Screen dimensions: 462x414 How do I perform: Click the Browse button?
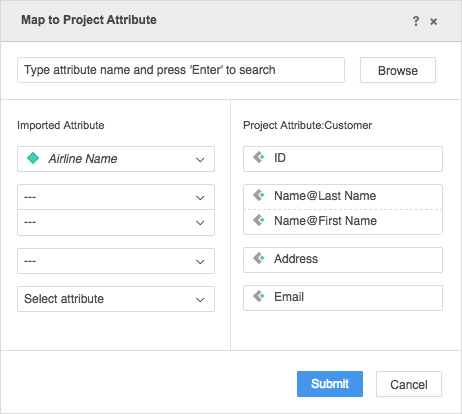pyautogui.click(x=398, y=70)
